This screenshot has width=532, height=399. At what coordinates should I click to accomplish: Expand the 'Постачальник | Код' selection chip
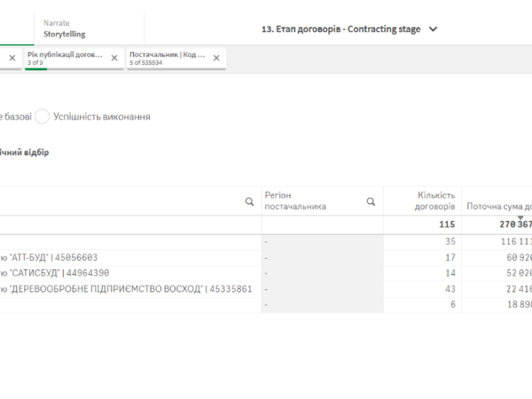click(166, 58)
